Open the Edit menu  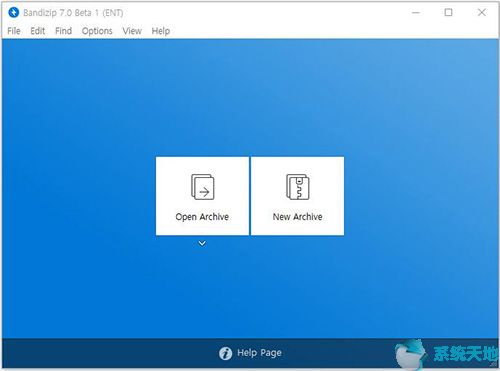click(x=38, y=31)
